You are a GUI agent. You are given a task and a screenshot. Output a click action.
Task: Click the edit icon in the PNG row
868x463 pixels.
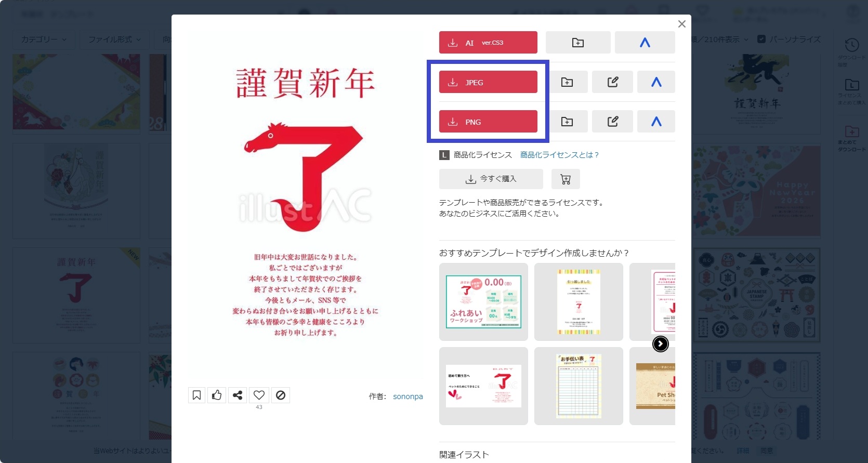point(612,122)
